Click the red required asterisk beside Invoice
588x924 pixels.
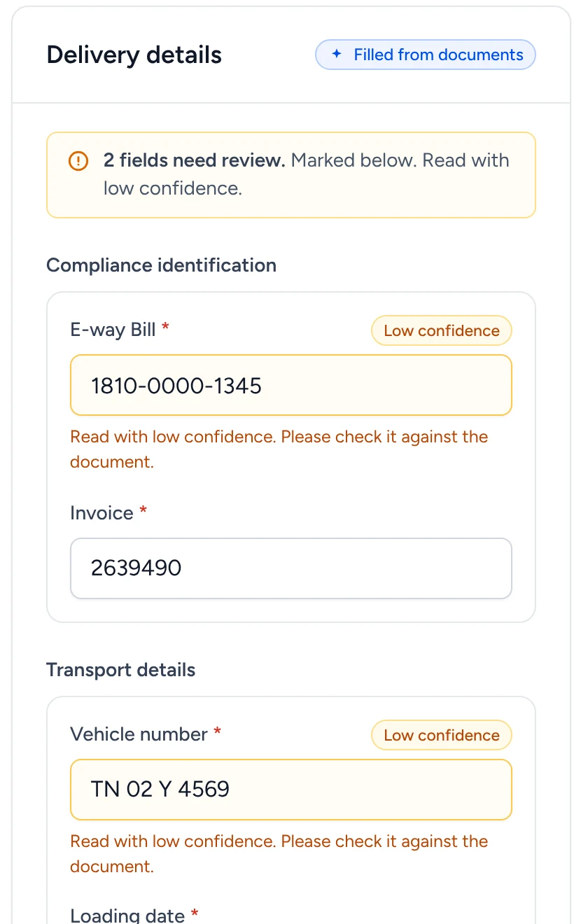point(143,511)
